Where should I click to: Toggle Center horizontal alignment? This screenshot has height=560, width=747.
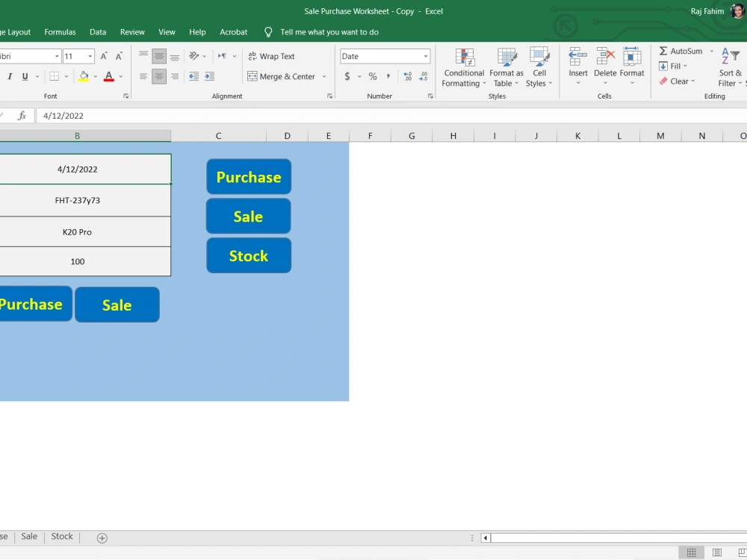point(159,76)
